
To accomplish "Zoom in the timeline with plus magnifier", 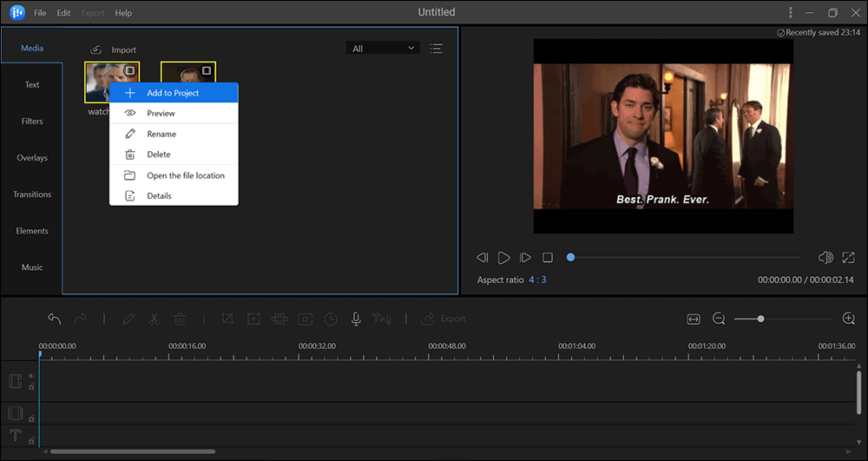I will 849,319.
